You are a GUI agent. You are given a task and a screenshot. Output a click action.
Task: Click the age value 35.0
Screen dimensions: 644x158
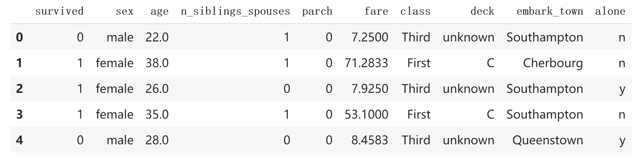tap(157, 114)
